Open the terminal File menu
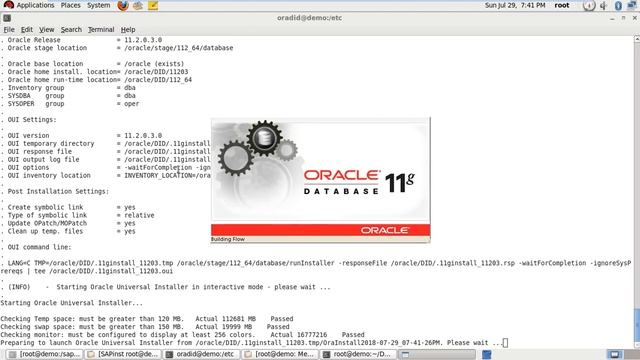This screenshot has width=640, height=360. pyautogui.click(x=9, y=29)
